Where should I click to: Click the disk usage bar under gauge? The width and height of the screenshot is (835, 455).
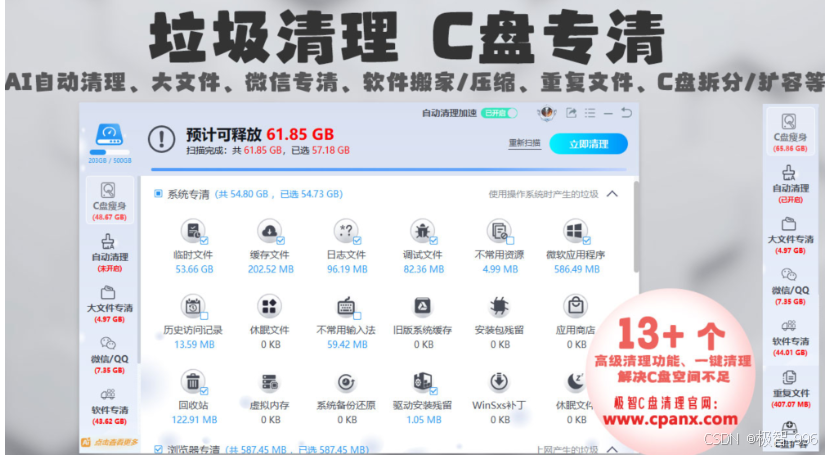pos(109,153)
